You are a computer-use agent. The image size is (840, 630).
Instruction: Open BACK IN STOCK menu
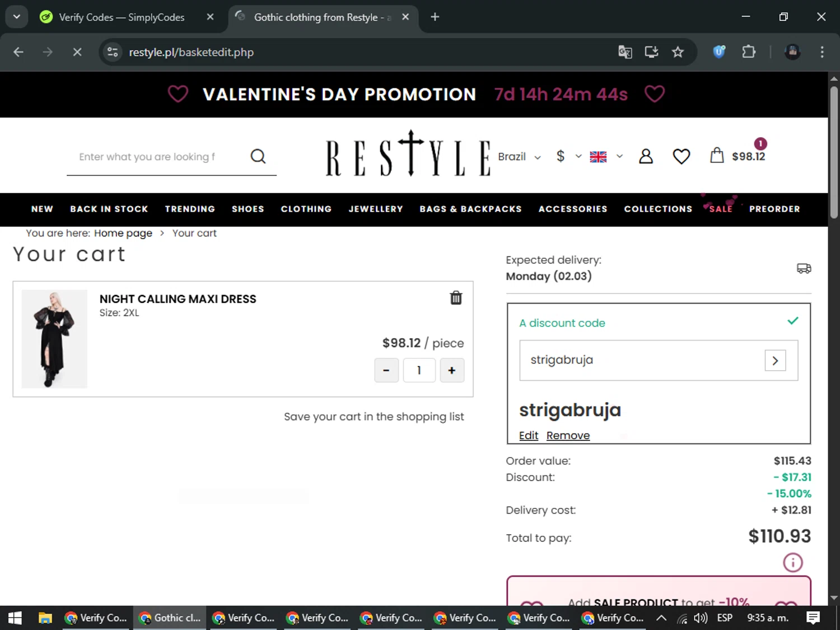[x=109, y=209]
